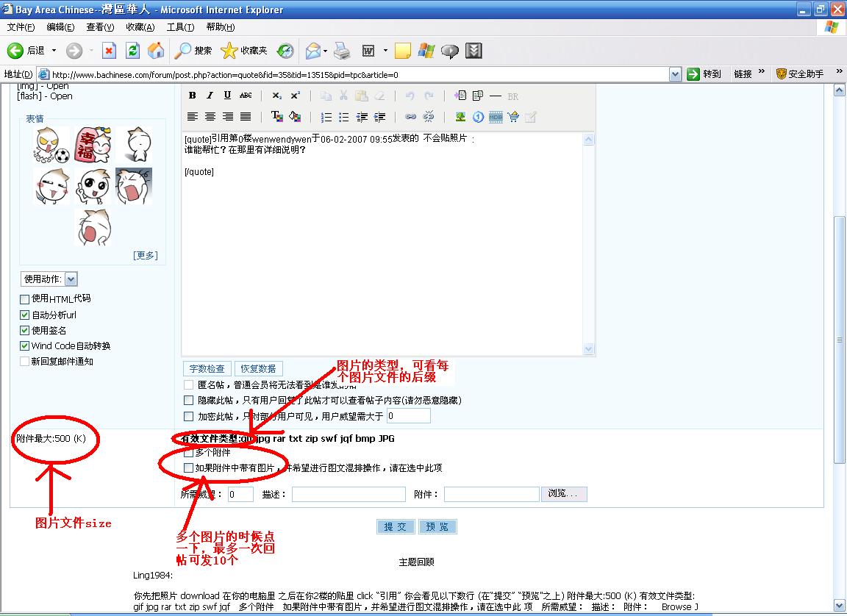This screenshot has width=847, height=616.
Task: Refresh the page using IE toolbar
Action: (132, 50)
